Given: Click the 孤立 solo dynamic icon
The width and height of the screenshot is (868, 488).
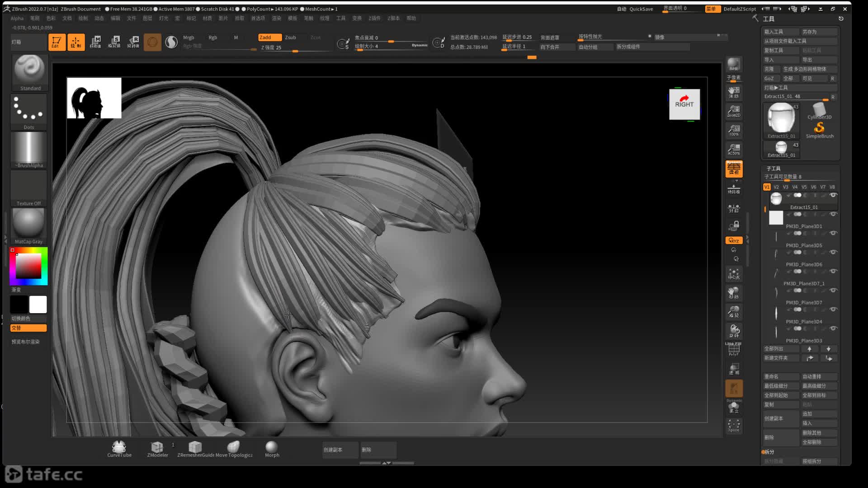Looking at the screenshot, I should tap(734, 407).
